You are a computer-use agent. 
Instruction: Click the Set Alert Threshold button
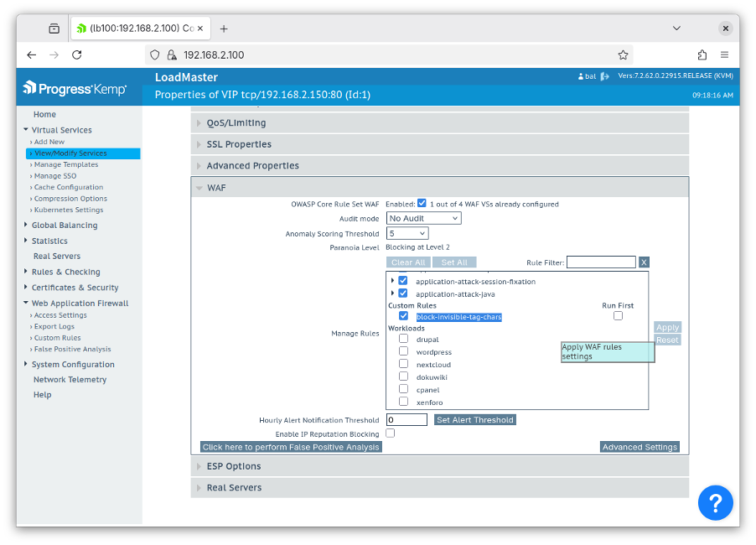[474, 419]
